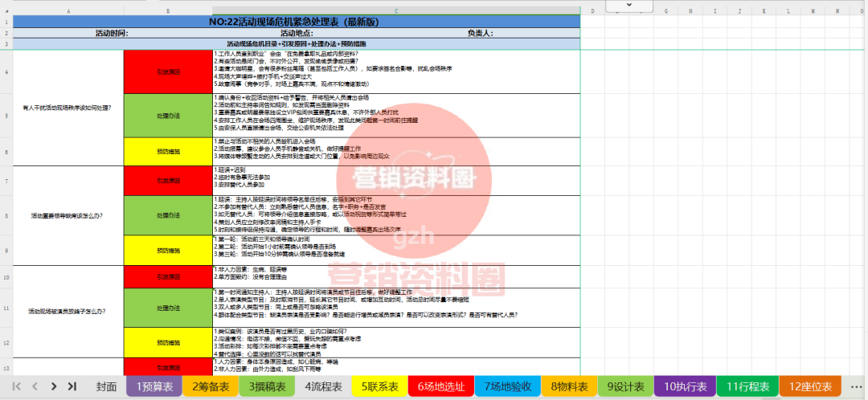Click the row 10 cell starting 1.非人力因素: 生病
Image resolution: width=868 pixels, height=400 pixels.
coord(396,276)
